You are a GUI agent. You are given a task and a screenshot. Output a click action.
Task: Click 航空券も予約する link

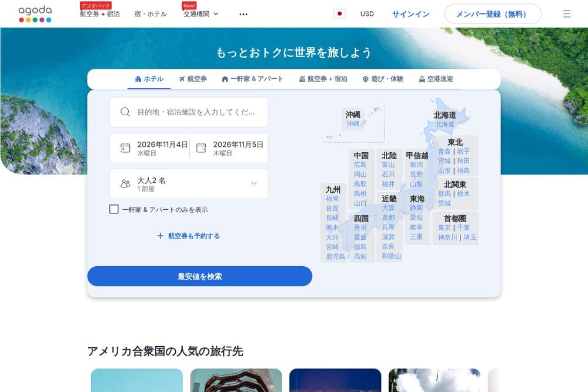[194, 236]
